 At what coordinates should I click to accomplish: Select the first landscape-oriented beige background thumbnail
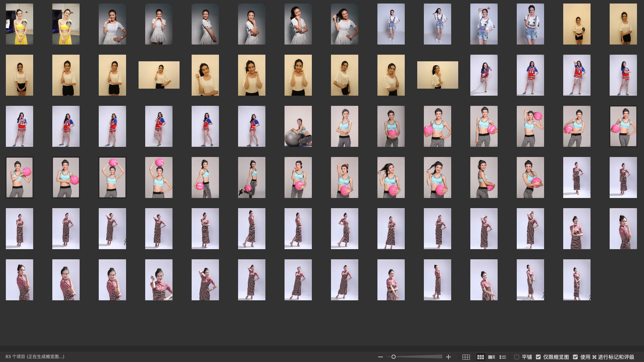point(159,75)
